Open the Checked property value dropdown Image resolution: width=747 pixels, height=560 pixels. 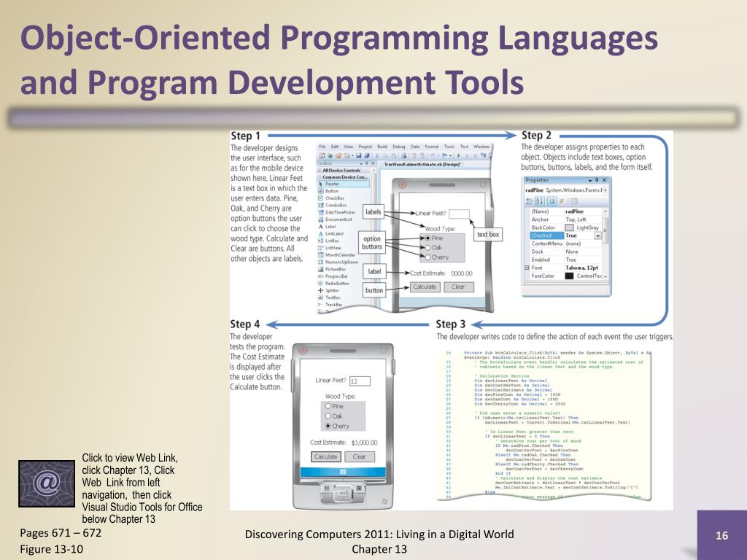(597, 236)
